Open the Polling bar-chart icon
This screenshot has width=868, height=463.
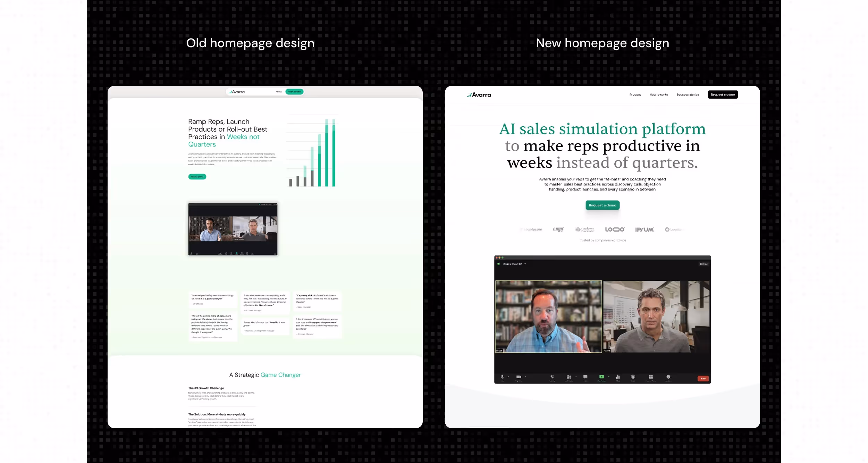pyautogui.click(x=618, y=377)
